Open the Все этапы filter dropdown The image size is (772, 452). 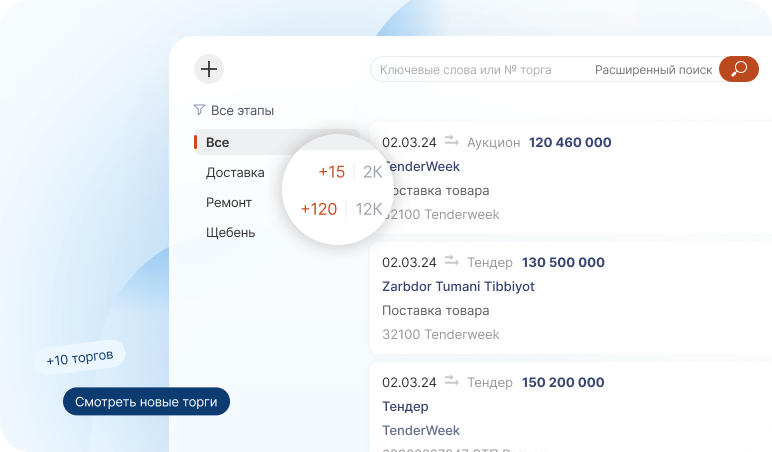tap(242, 111)
